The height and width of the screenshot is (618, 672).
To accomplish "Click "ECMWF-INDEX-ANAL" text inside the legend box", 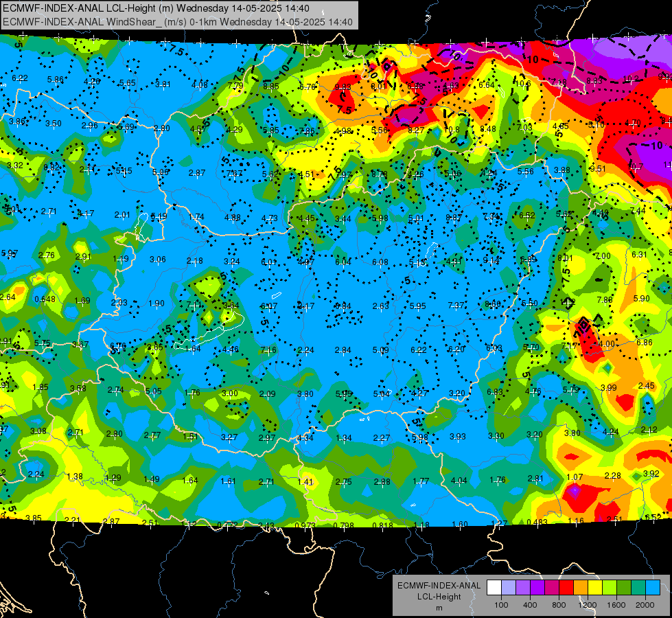I will click(x=439, y=586).
